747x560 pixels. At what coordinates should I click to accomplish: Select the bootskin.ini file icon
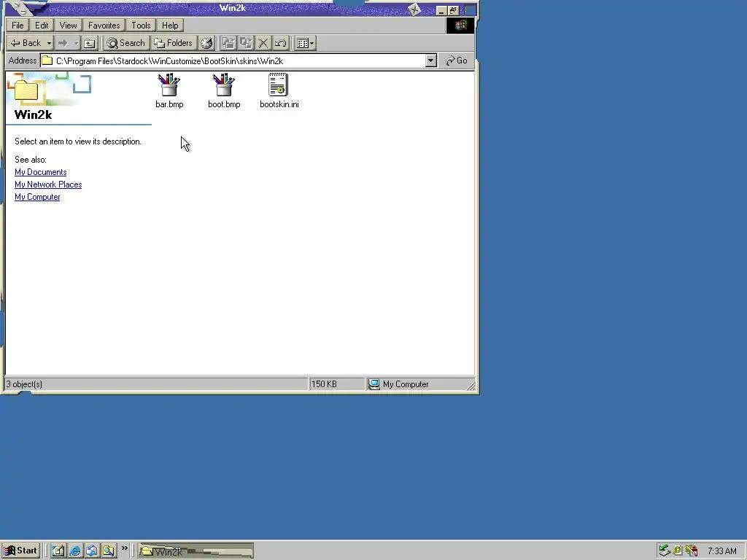[x=278, y=85]
